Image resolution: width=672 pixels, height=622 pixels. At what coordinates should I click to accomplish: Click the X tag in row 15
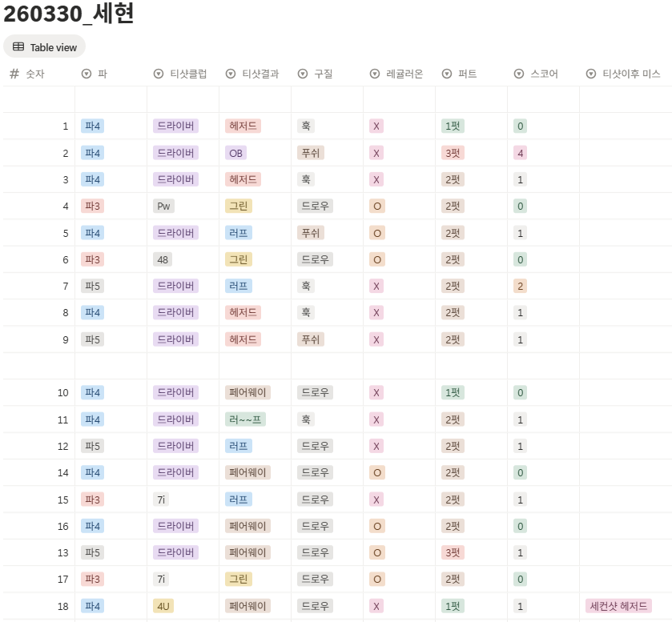(376, 500)
